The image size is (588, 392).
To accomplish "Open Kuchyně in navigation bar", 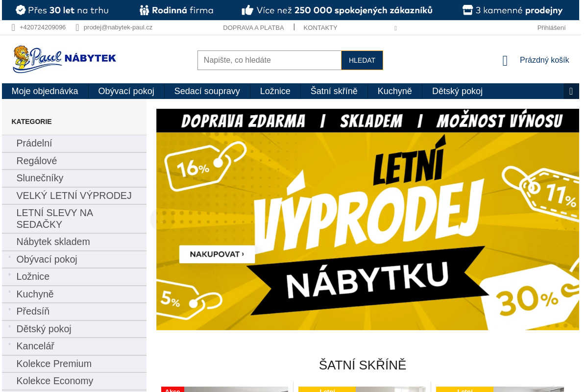I will tap(395, 91).
